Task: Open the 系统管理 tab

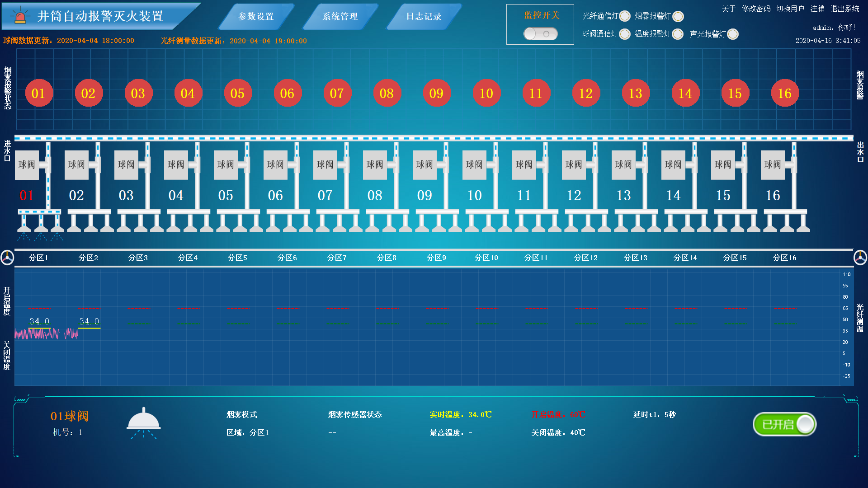Action: point(340,16)
